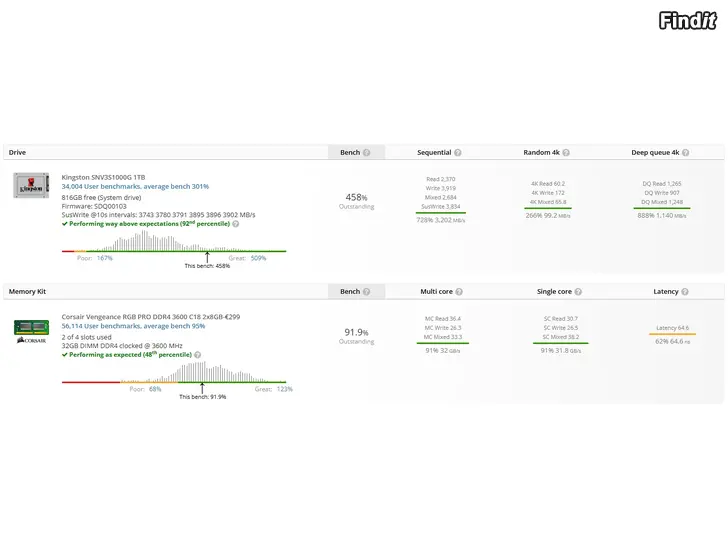Click the Great 509% link
The image size is (728, 546).
point(258,258)
